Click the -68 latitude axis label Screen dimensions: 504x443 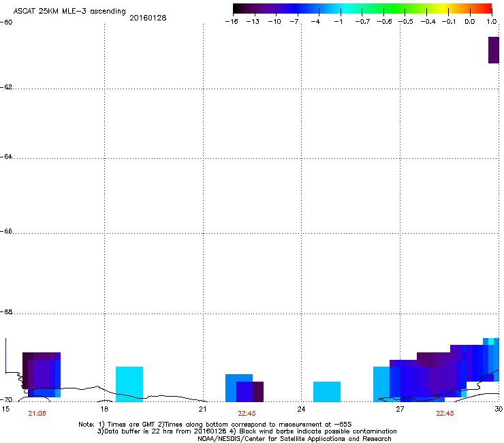click(6, 312)
